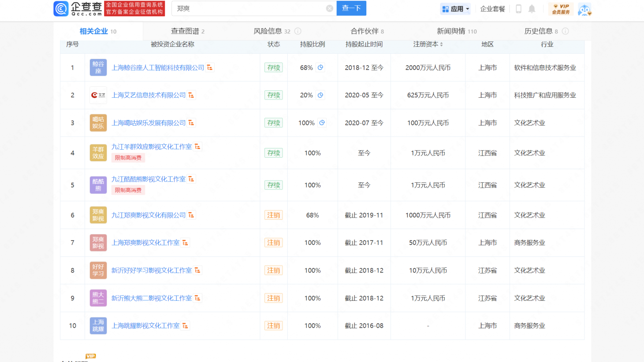Click 好好学习 logo thumbnail

point(98,270)
